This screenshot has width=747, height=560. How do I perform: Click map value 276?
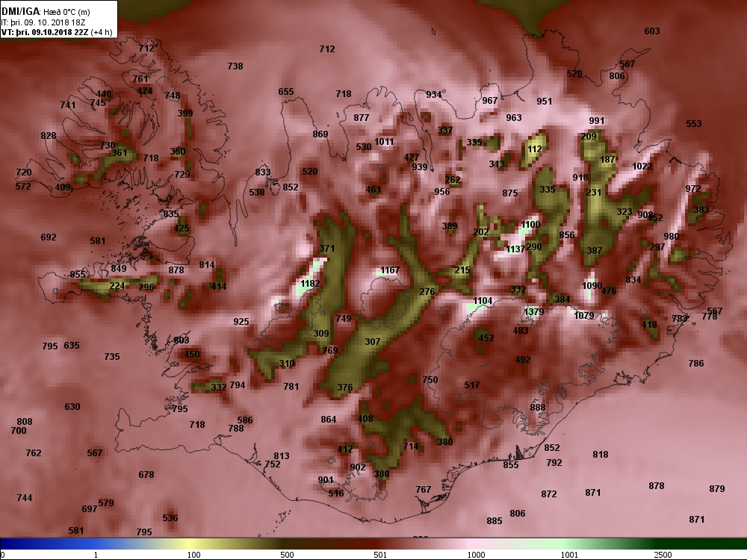(427, 291)
